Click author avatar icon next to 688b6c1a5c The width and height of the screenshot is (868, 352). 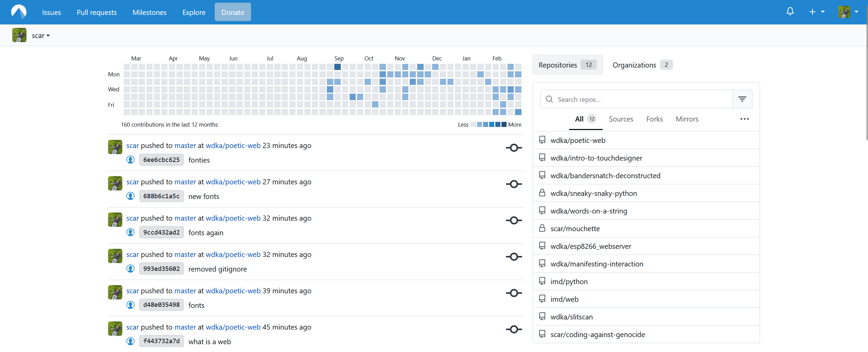coord(130,196)
